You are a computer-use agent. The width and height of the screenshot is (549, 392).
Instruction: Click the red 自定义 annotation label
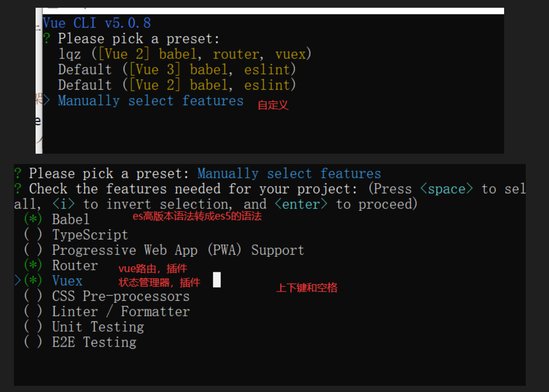273,105
